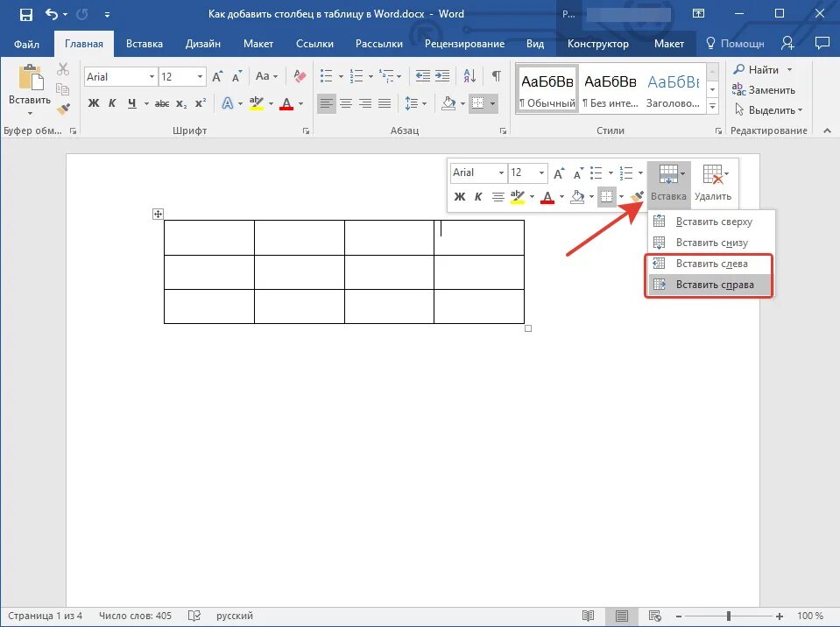Decrease indent icon in ribbon

[423, 76]
